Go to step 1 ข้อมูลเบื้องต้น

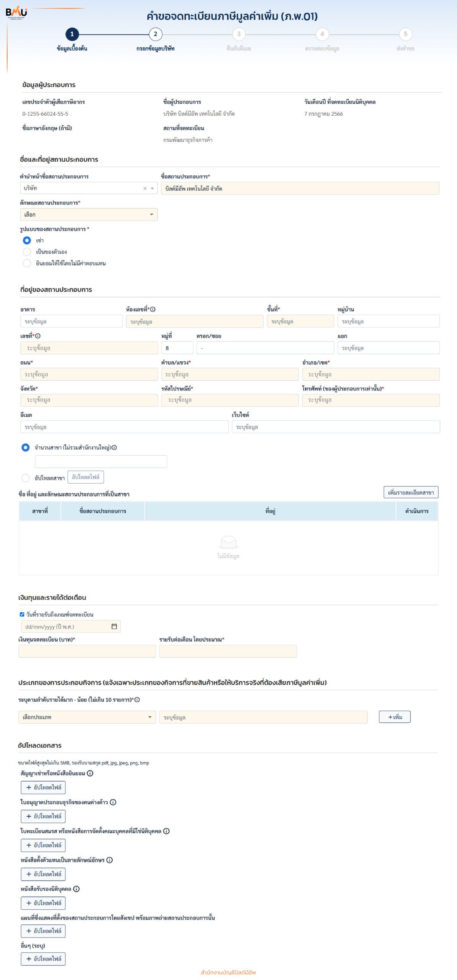(x=72, y=34)
